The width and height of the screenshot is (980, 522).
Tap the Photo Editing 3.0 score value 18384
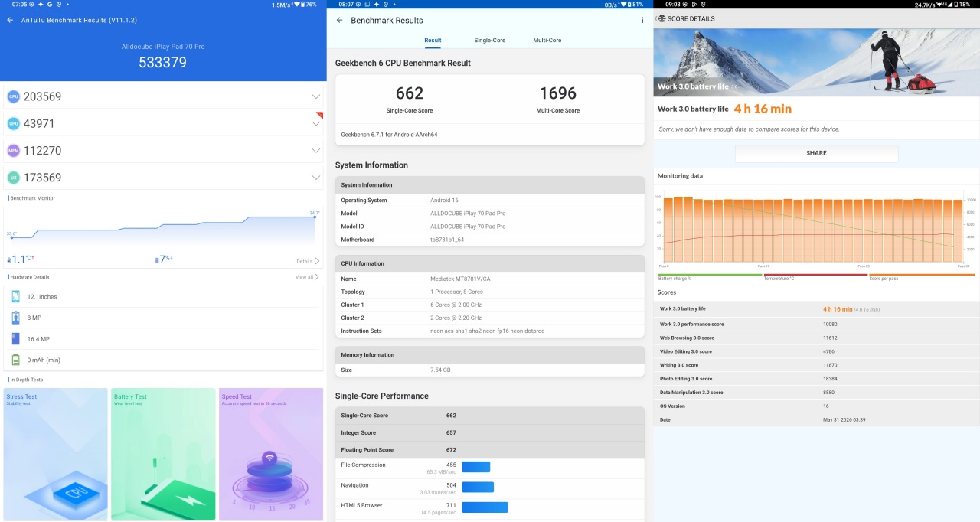point(831,379)
